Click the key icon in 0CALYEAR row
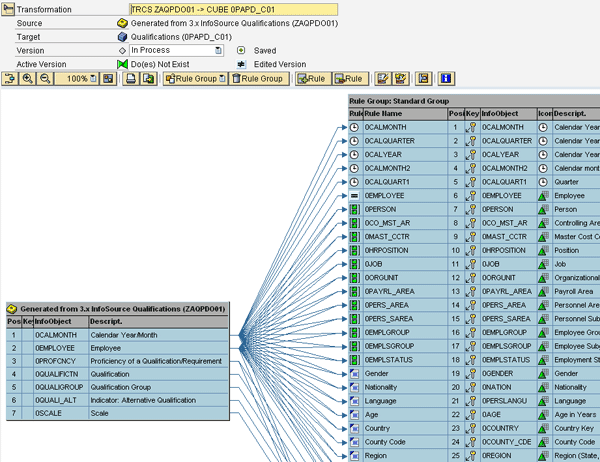Screen dimensions: 600x462 (471, 155)
